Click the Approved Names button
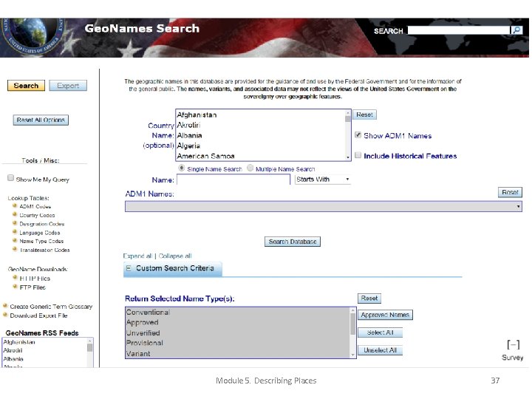 [x=385, y=315]
